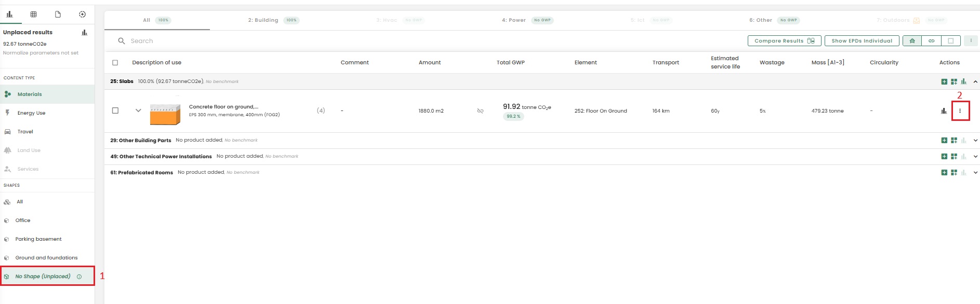This screenshot has width=980, height=304.
Task: Collapse the 25: Slabs section
Action: (975, 81)
